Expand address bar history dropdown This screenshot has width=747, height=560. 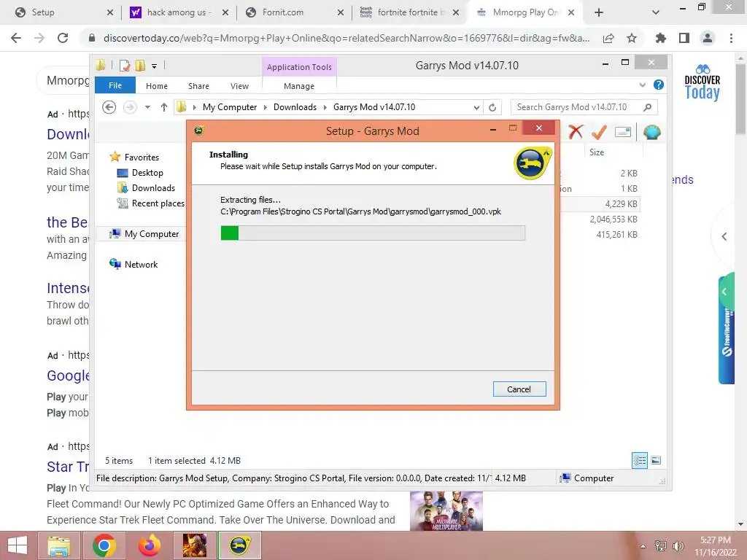click(x=476, y=108)
